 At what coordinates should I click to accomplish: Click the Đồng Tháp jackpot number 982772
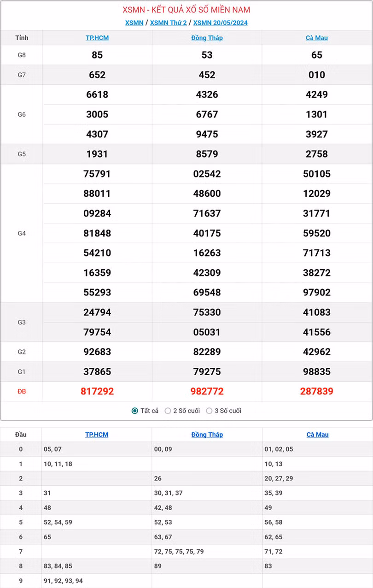click(206, 391)
